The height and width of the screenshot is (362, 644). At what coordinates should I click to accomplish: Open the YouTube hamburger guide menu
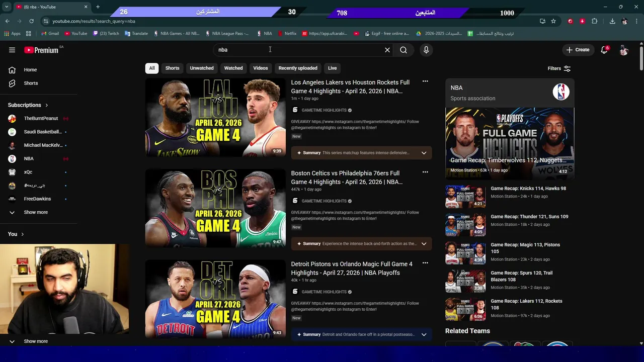12,50
